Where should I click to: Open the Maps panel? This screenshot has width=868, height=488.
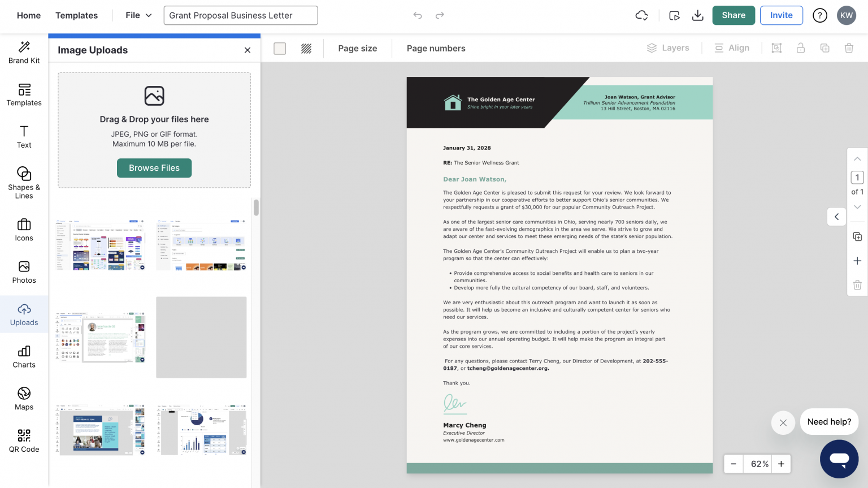click(x=24, y=399)
